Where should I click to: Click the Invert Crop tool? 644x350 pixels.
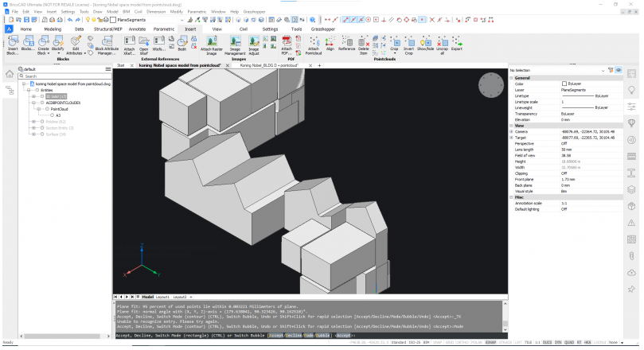tap(408, 45)
